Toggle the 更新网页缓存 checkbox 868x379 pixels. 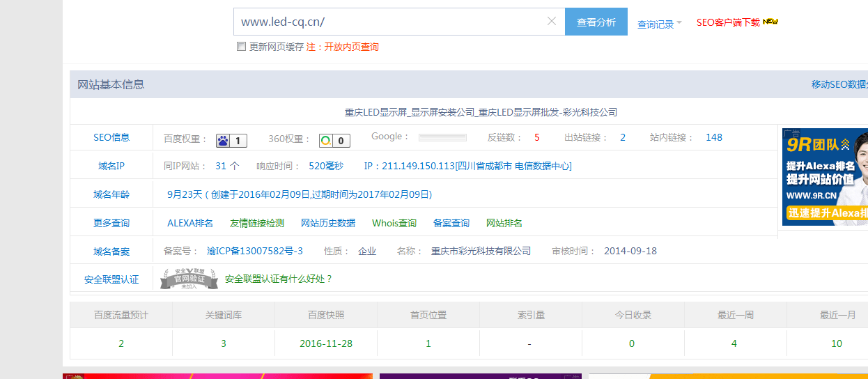pyautogui.click(x=241, y=47)
